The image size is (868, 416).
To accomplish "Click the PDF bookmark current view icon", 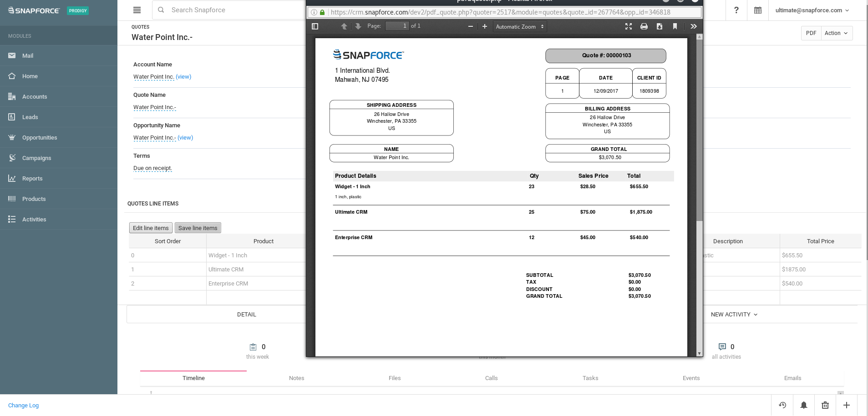I will pos(675,26).
